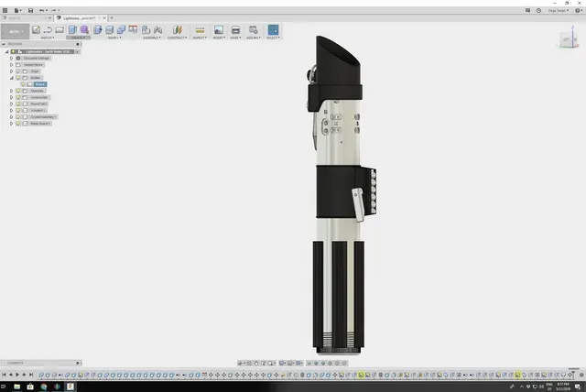The width and height of the screenshot is (586, 392).
Task: Toggle visibility bulb of Crystal Assembly
Action: [x=18, y=117]
